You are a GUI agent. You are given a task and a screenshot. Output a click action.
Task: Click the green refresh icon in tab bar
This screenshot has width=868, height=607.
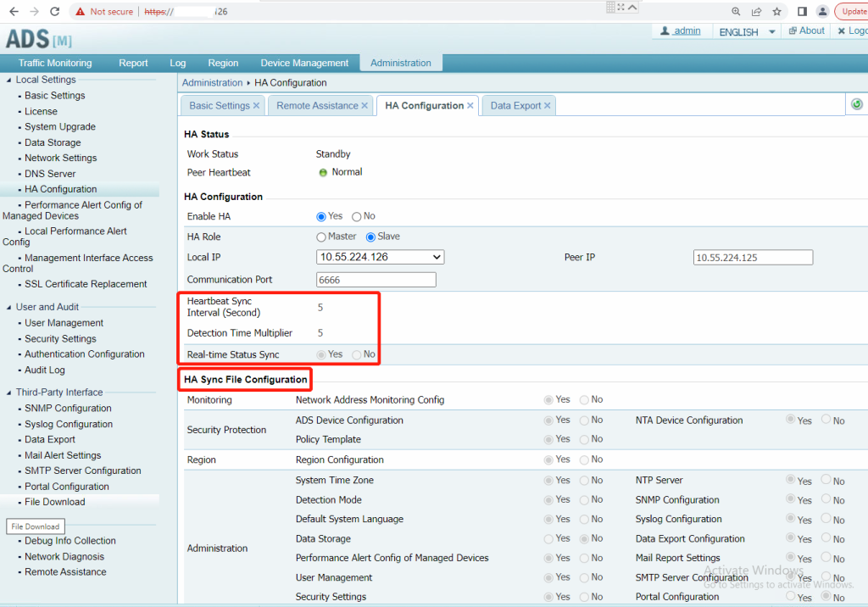857,104
